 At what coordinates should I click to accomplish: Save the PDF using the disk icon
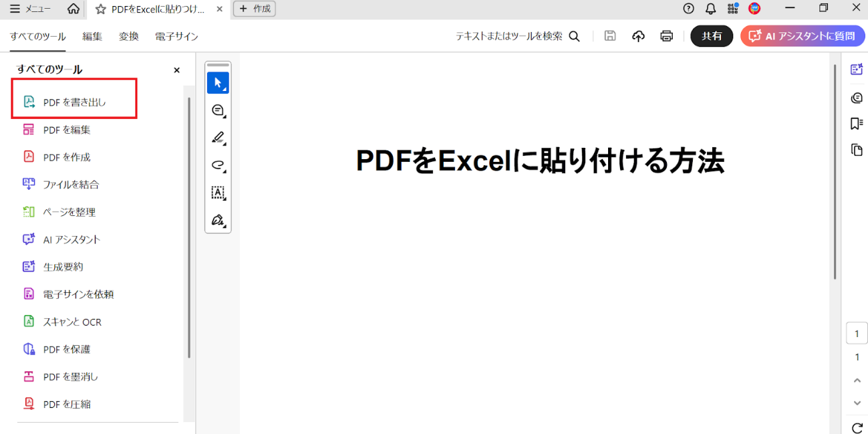click(609, 36)
